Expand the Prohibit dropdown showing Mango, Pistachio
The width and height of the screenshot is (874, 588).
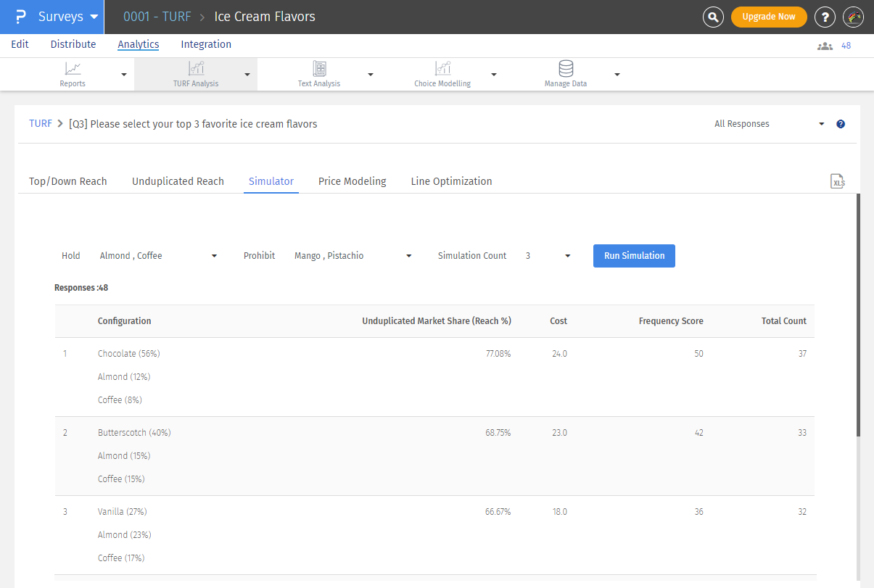click(353, 256)
